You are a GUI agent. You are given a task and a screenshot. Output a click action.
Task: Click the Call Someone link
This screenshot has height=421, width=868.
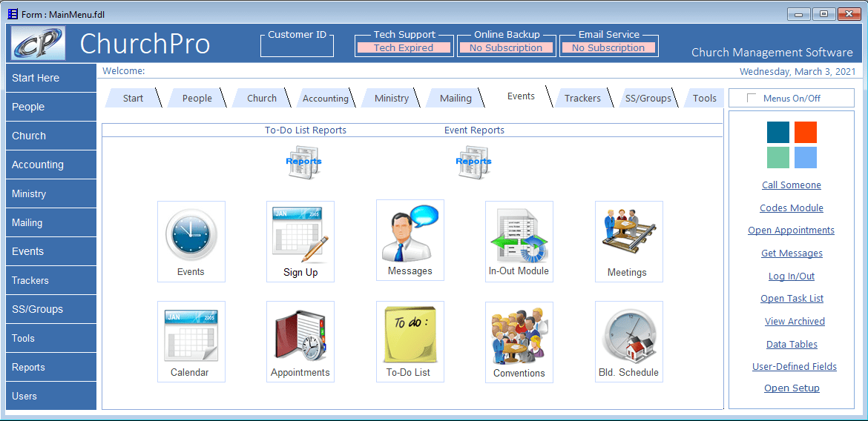(792, 185)
